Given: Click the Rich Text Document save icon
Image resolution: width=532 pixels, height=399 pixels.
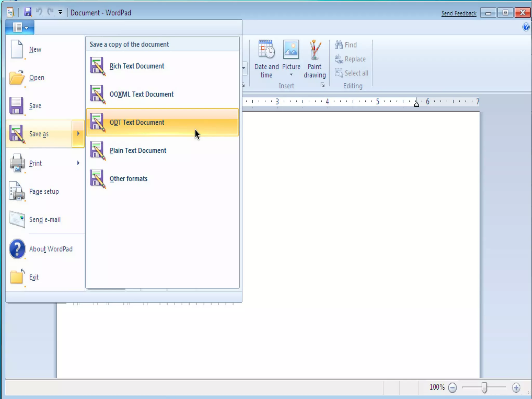Looking at the screenshot, I should tap(98, 66).
